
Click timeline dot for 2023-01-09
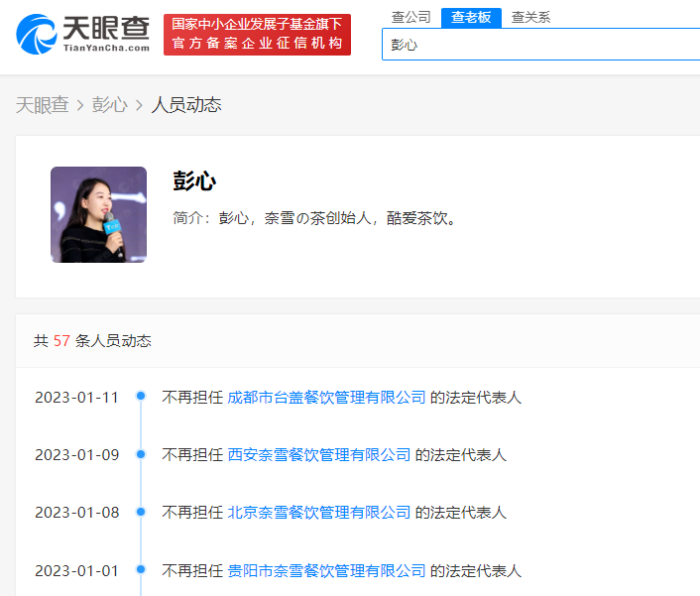pos(141,454)
